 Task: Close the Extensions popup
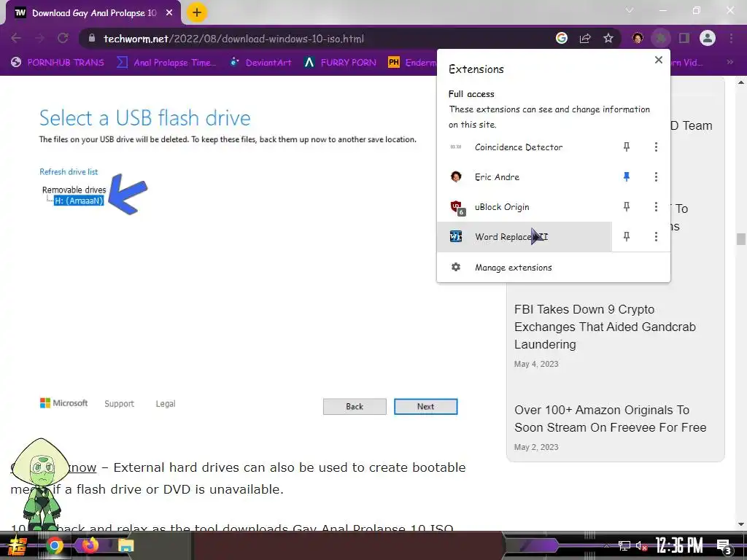[x=659, y=60]
